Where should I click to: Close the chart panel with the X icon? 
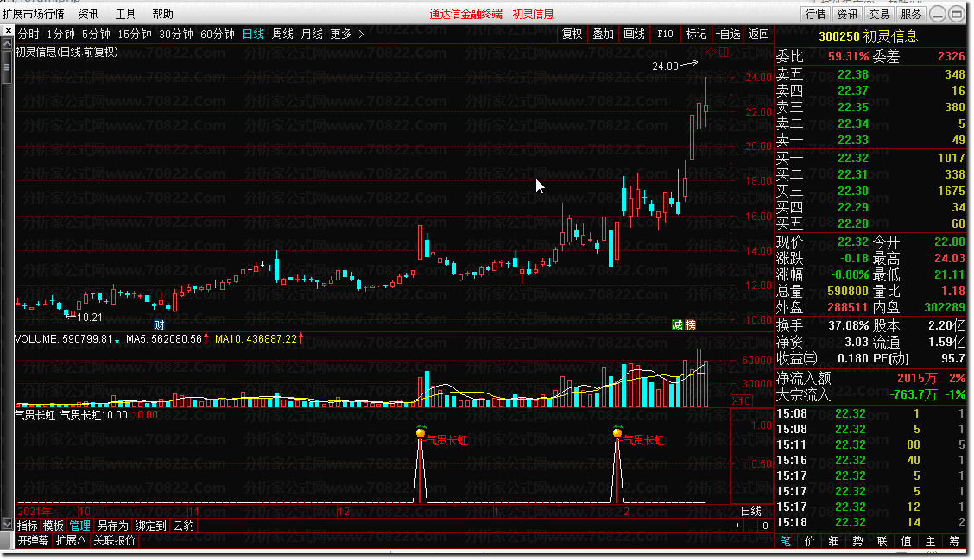click(x=8, y=30)
